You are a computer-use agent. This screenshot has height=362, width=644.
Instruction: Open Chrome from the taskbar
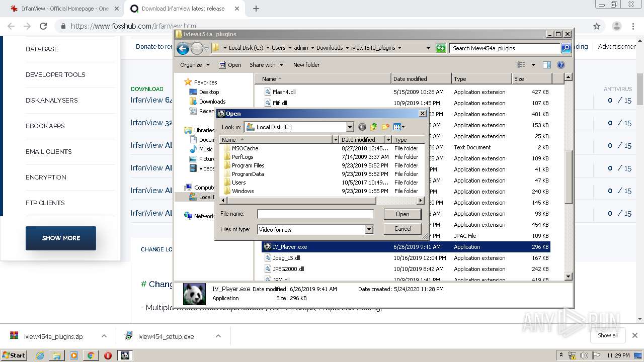[x=91, y=355]
